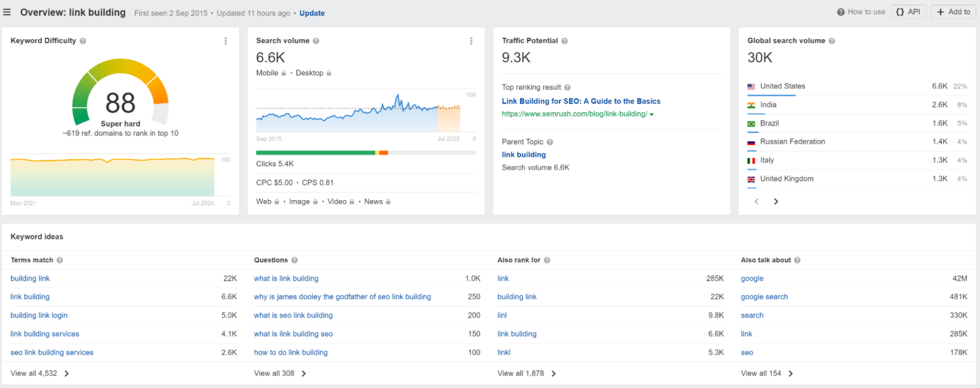The height and width of the screenshot is (388, 980).
Task: Click Parent Topic help icon
Action: pyautogui.click(x=550, y=142)
